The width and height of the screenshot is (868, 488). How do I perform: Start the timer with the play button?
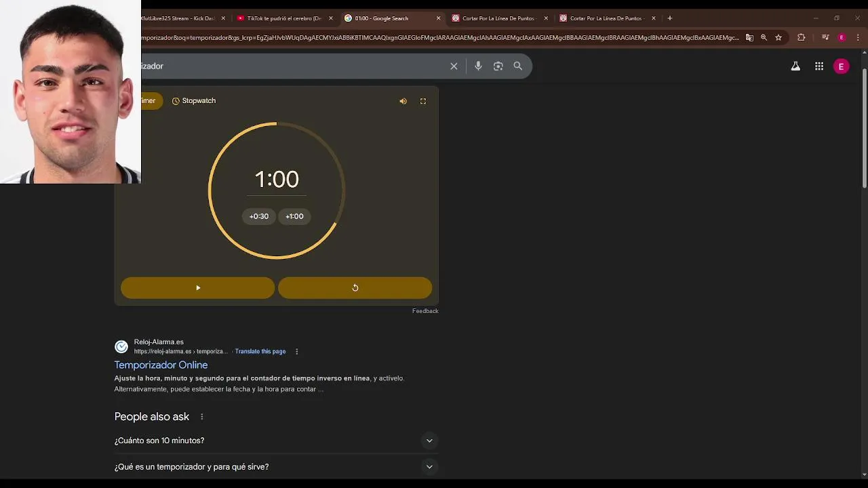point(197,287)
